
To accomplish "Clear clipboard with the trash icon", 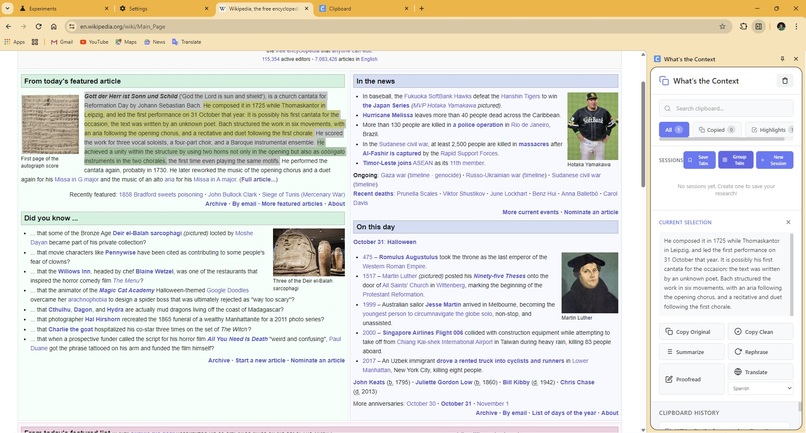I will (x=784, y=81).
